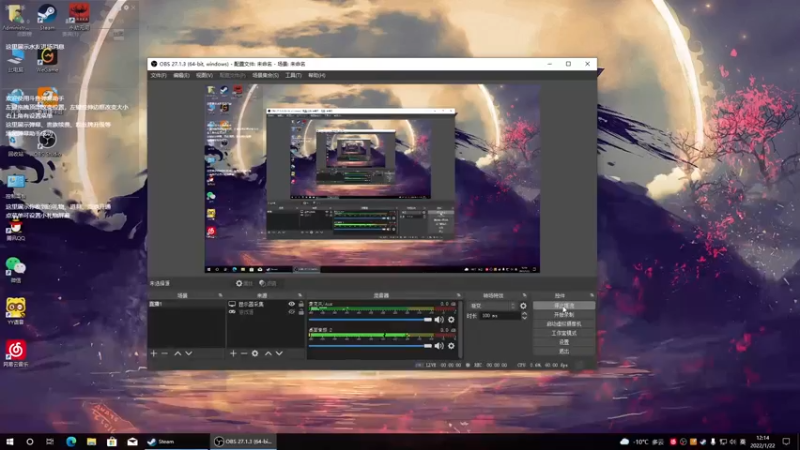The image size is (800, 450).
Task: Open Tencent QQ desktop icon
Action: [16, 228]
